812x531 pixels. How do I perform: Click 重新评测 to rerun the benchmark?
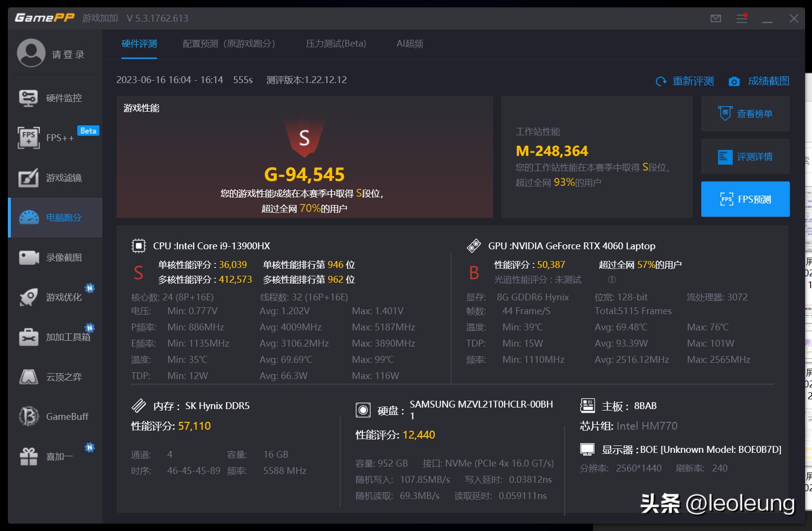(687, 81)
